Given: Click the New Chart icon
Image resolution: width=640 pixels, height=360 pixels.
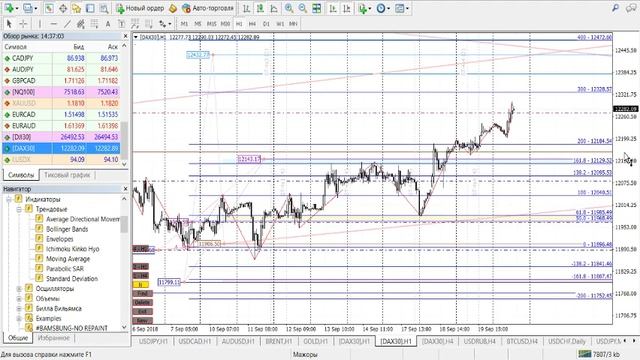Looking at the screenshot, I should coord(9,8).
